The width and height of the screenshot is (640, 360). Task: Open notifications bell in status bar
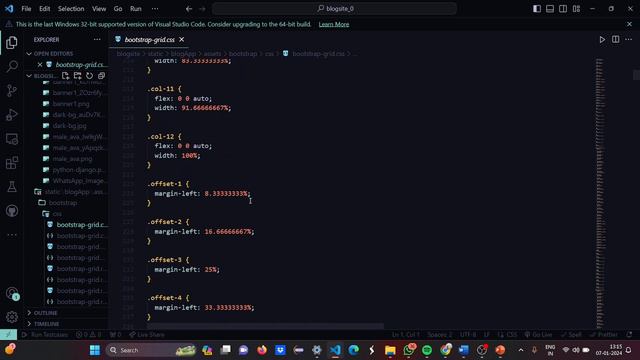click(629, 335)
